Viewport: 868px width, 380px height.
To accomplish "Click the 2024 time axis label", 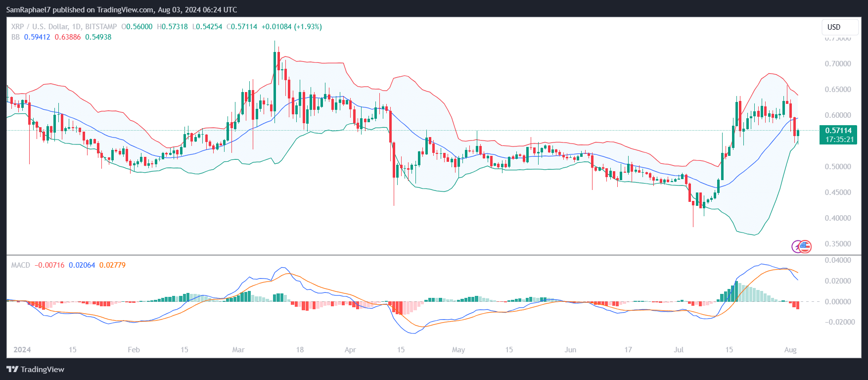I will coord(22,350).
